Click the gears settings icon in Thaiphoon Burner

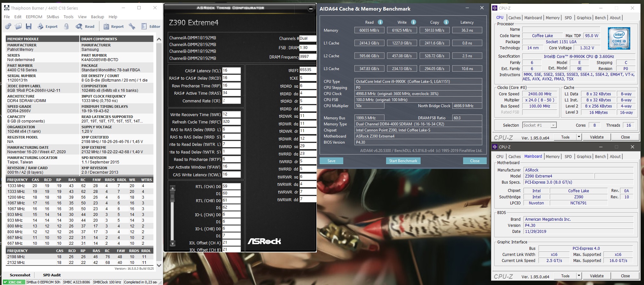pos(8,27)
